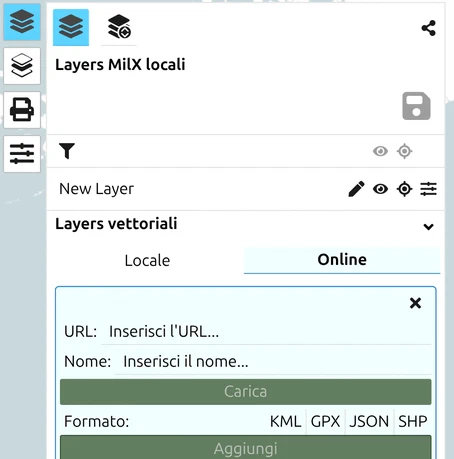This screenshot has height=459, width=454.
Task: Switch to the layers catalog tab icon
Action: [x=119, y=27]
